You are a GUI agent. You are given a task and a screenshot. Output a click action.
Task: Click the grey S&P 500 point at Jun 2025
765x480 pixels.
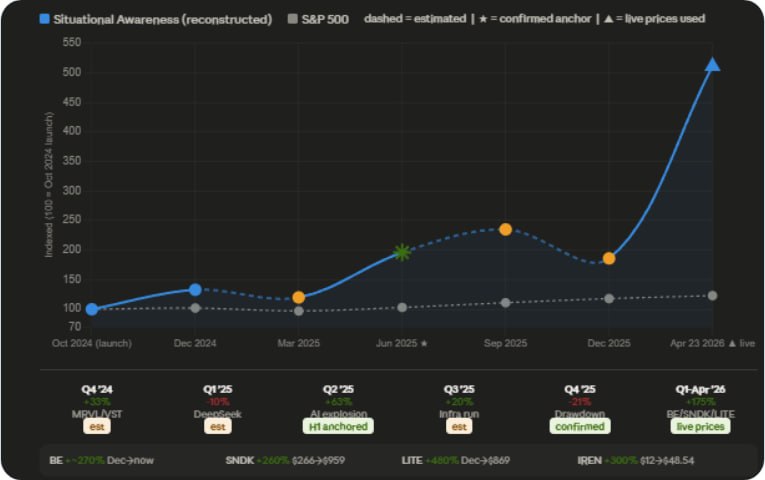pos(402,308)
